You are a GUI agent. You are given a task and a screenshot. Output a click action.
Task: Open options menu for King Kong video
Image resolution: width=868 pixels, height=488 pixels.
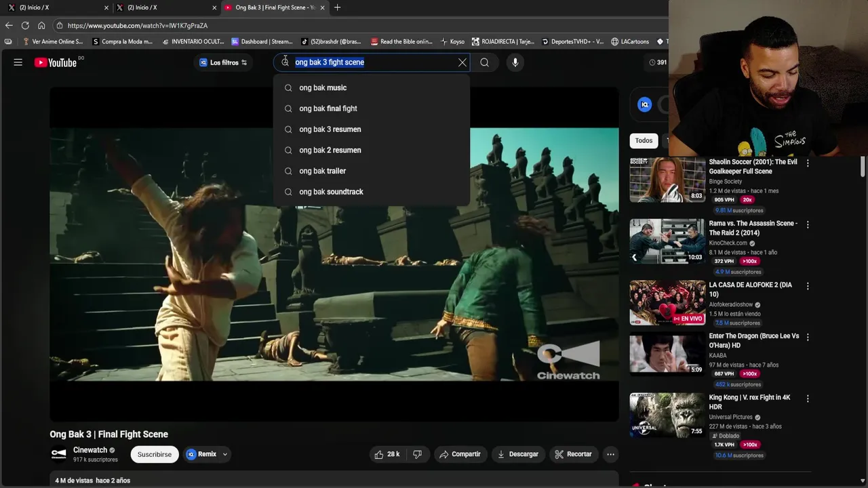pyautogui.click(x=808, y=399)
